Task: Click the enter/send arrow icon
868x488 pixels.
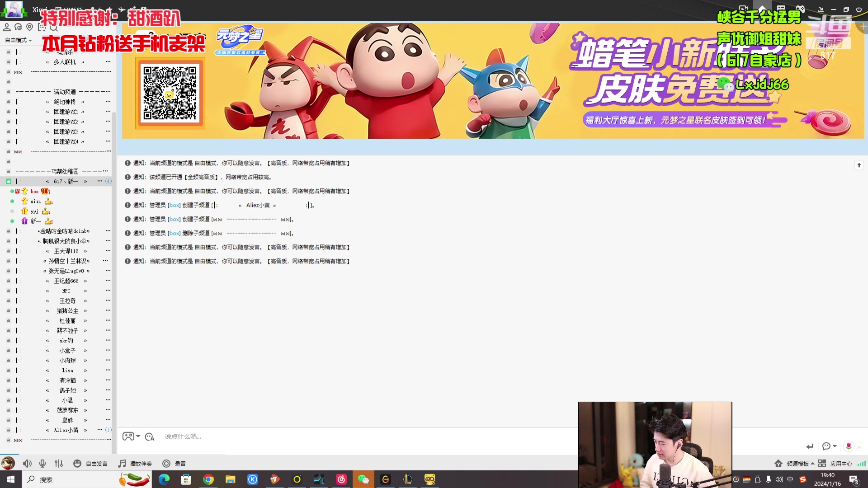Action: [810, 446]
